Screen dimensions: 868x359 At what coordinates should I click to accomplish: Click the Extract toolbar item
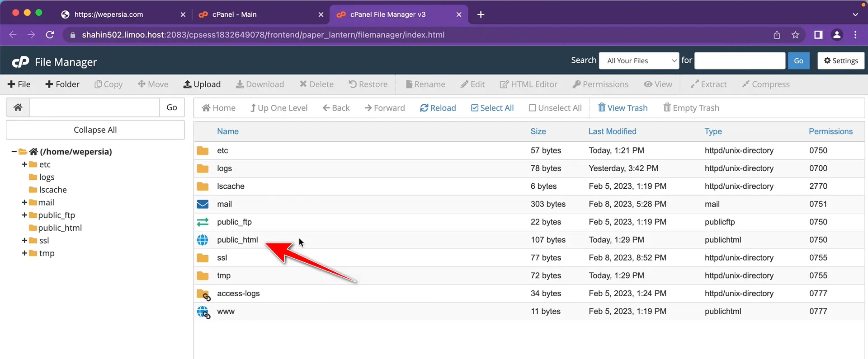tap(708, 84)
